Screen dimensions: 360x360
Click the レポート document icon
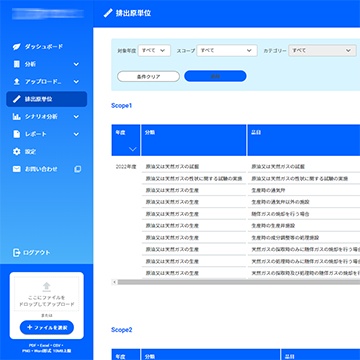(16, 134)
